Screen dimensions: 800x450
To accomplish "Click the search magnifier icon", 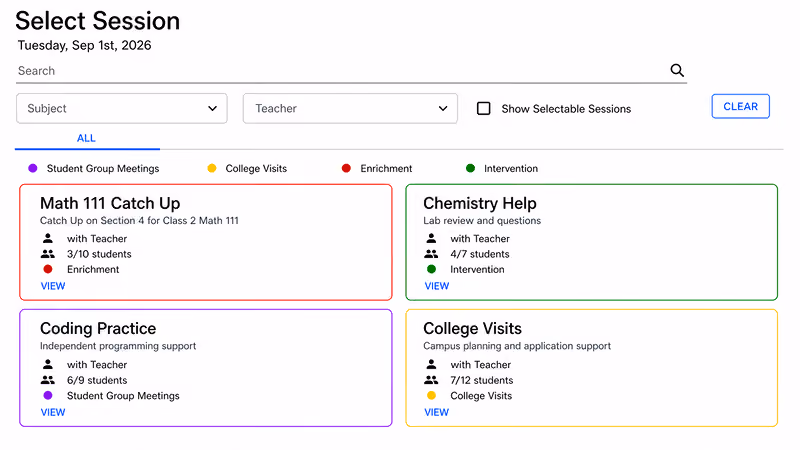I will [677, 70].
